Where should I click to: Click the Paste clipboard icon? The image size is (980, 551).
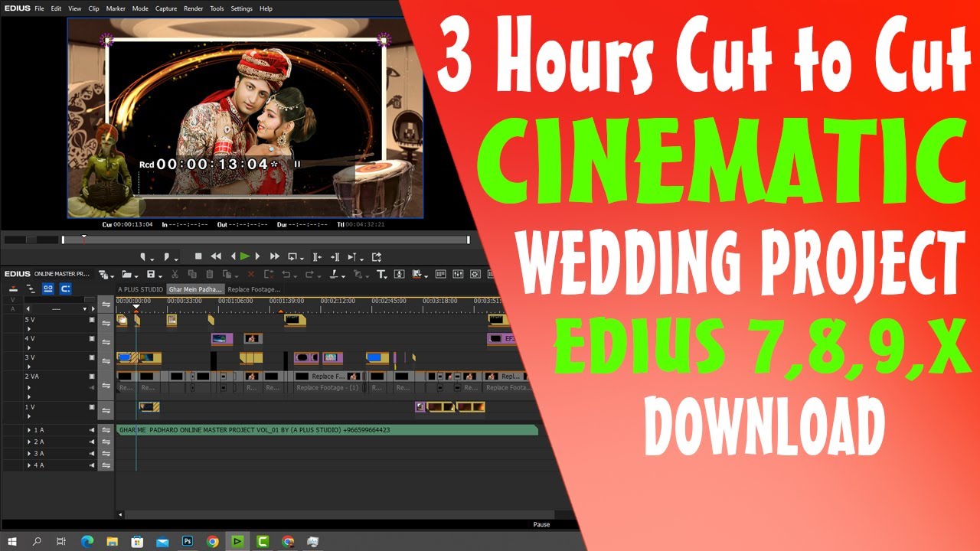[x=209, y=274]
